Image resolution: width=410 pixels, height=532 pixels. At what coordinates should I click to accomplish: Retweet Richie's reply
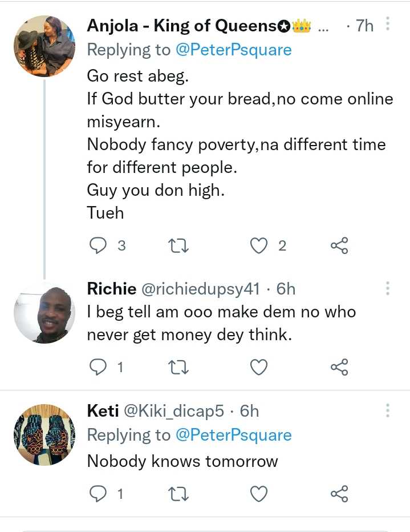(179, 367)
